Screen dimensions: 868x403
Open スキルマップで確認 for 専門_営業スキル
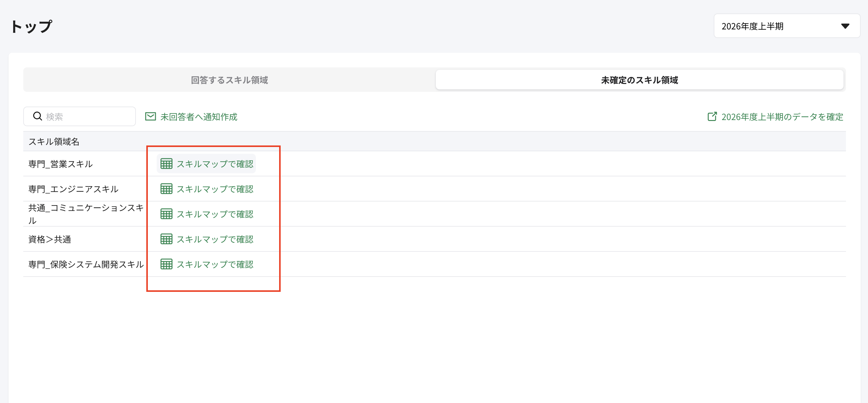206,164
